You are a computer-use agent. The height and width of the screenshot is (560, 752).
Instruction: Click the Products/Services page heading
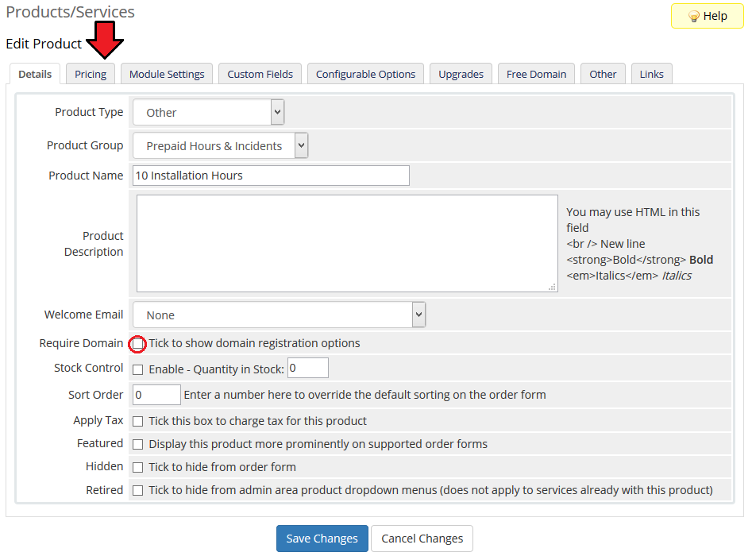[71, 12]
